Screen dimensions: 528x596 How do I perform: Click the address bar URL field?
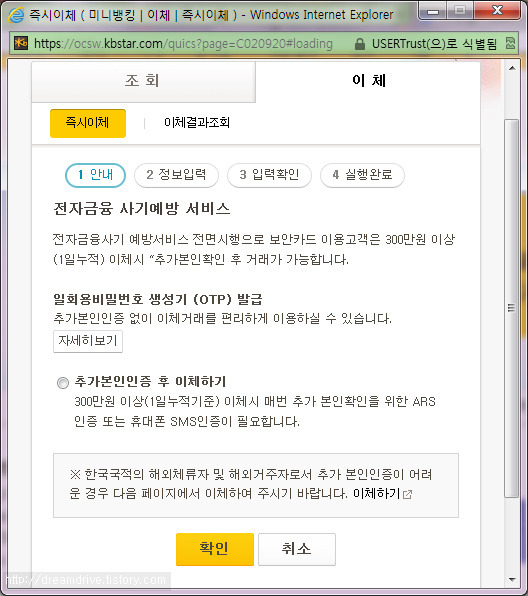(183, 44)
